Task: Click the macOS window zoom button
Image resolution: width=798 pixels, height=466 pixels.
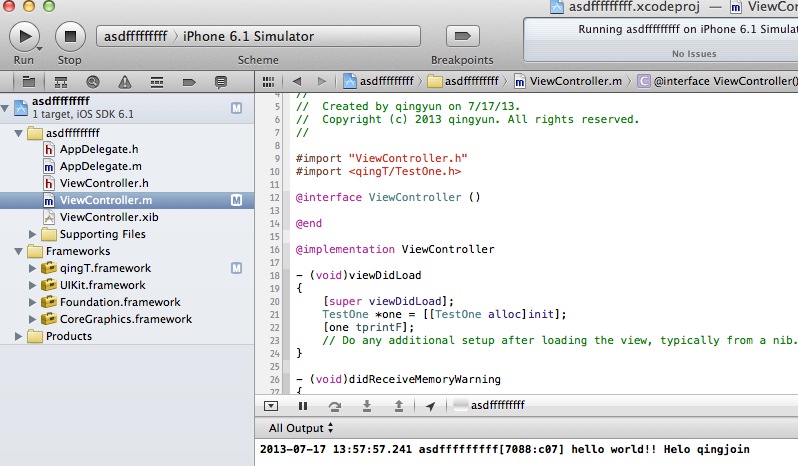Action: [x=49, y=6]
